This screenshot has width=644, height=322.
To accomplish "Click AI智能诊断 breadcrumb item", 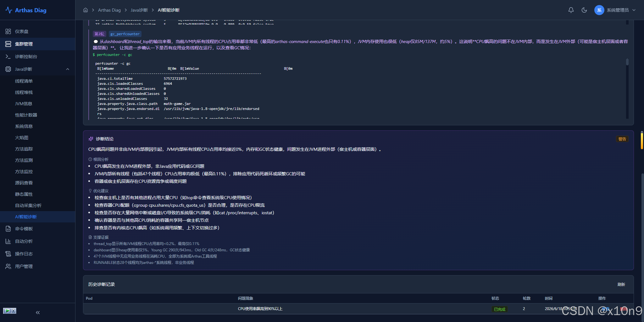I will coord(169,10).
